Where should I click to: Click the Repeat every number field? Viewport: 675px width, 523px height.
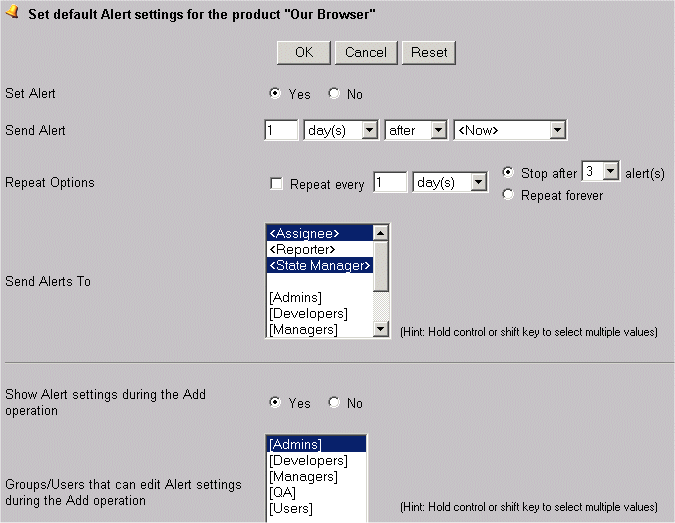390,183
